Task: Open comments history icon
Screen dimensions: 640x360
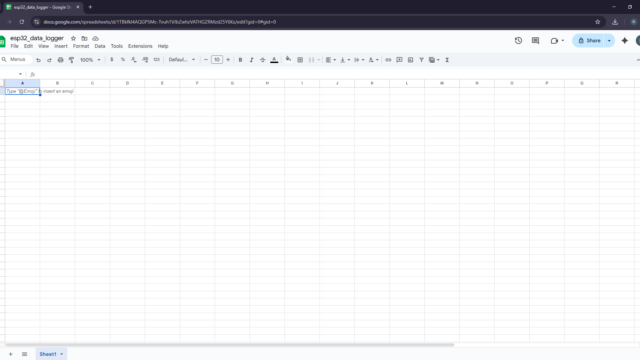Action: pos(536,40)
